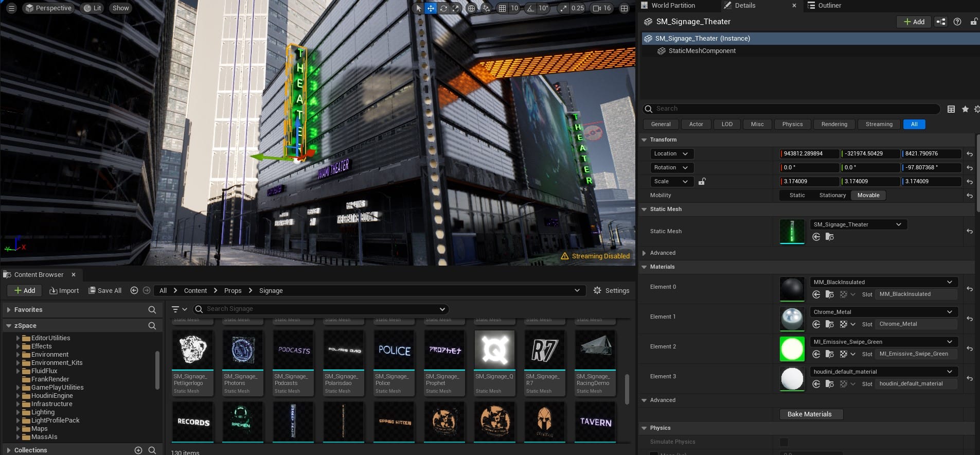Click the Bake Materials button
Screen dimensions: 980x455
click(809, 414)
